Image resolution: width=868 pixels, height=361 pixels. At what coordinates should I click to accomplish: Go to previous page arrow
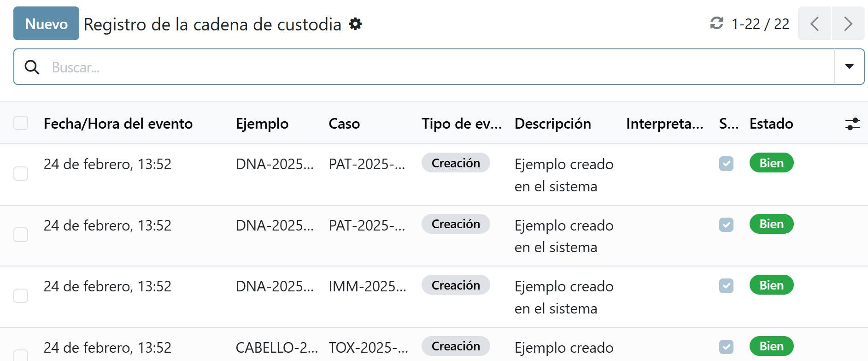(814, 24)
